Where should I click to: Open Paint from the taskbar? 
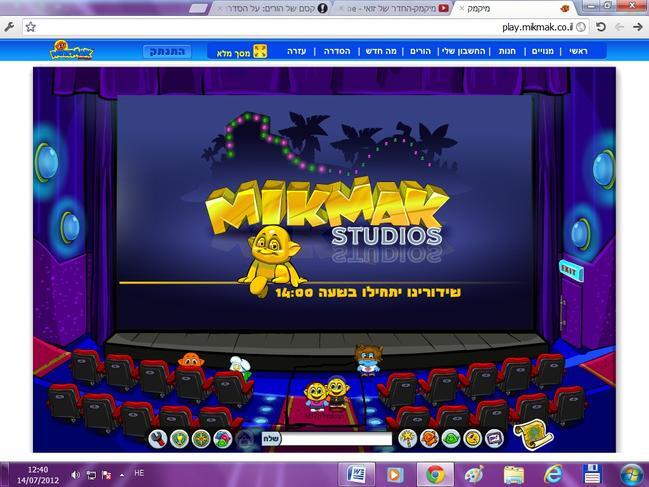[x=474, y=475]
